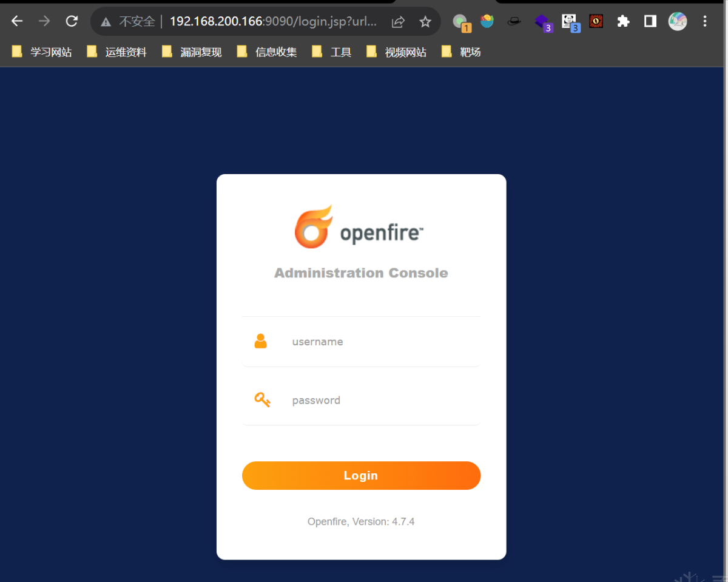Click the Openfire logo

[359, 227]
